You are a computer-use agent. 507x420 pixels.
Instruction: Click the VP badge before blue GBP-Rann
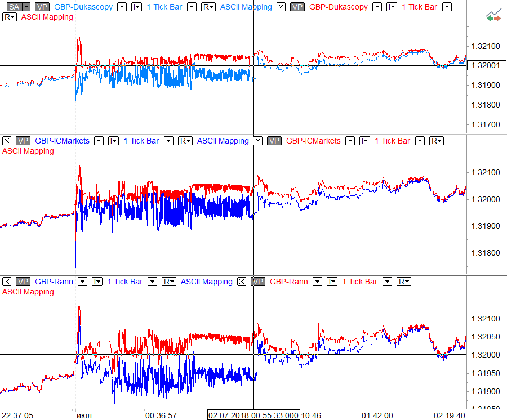pyautogui.click(x=23, y=282)
